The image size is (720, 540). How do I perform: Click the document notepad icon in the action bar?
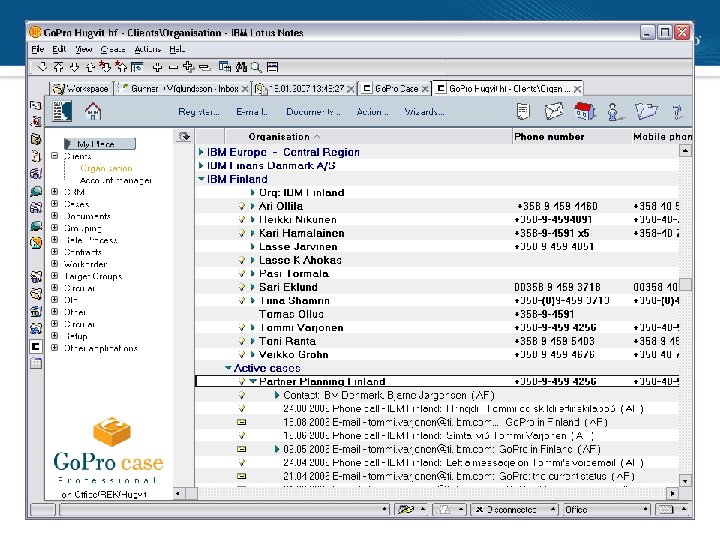tap(523, 111)
